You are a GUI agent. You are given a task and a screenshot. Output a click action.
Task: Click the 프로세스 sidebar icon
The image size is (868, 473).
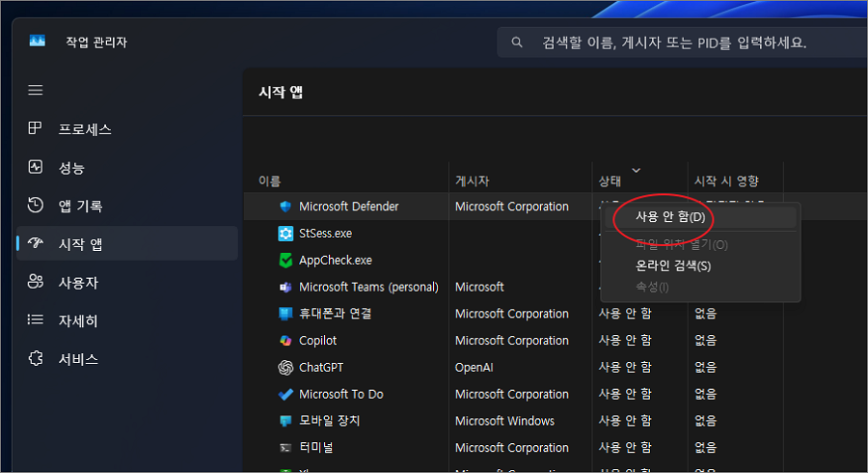tap(35, 128)
